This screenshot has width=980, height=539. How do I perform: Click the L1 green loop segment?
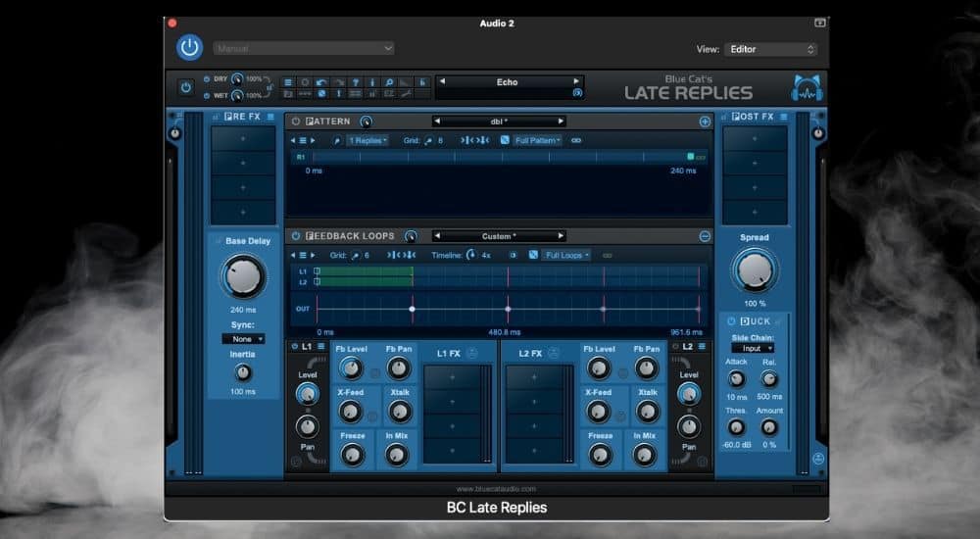pos(366,270)
